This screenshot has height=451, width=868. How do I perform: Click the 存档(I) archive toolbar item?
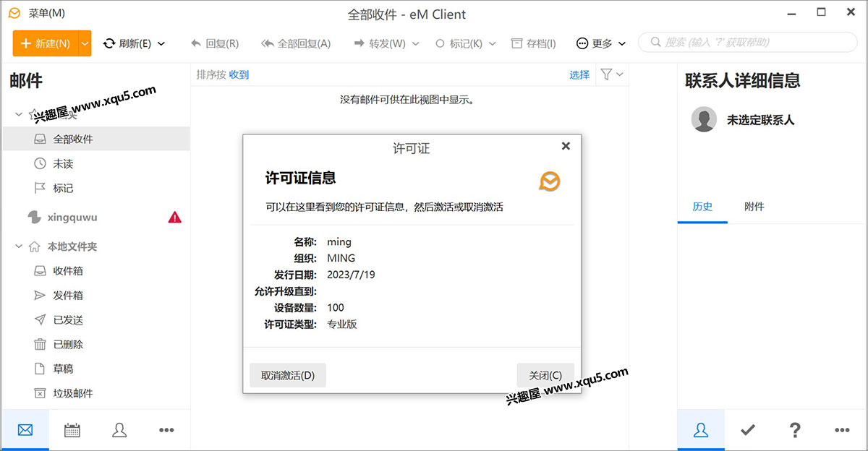coord(534,43)
